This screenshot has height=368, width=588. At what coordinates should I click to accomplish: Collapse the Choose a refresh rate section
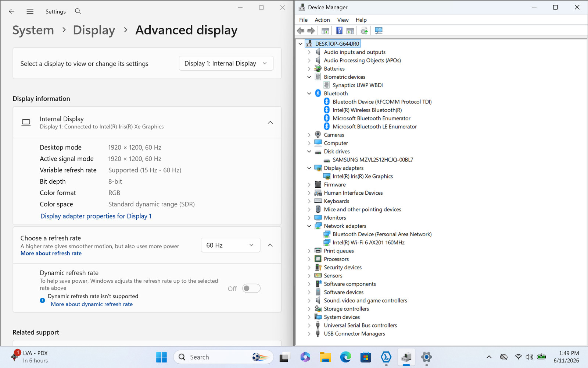pyautogui.click(x=270, y=245)
